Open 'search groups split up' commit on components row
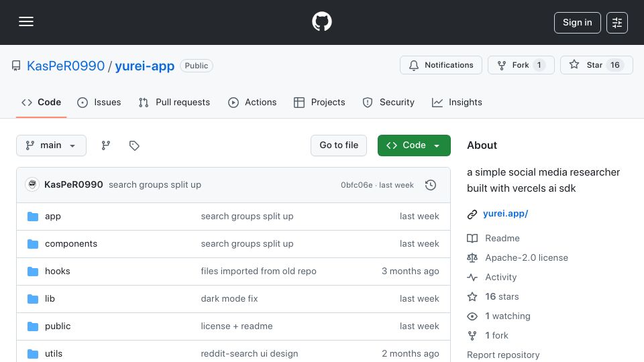644x362 pixels. tap(248, 244)
